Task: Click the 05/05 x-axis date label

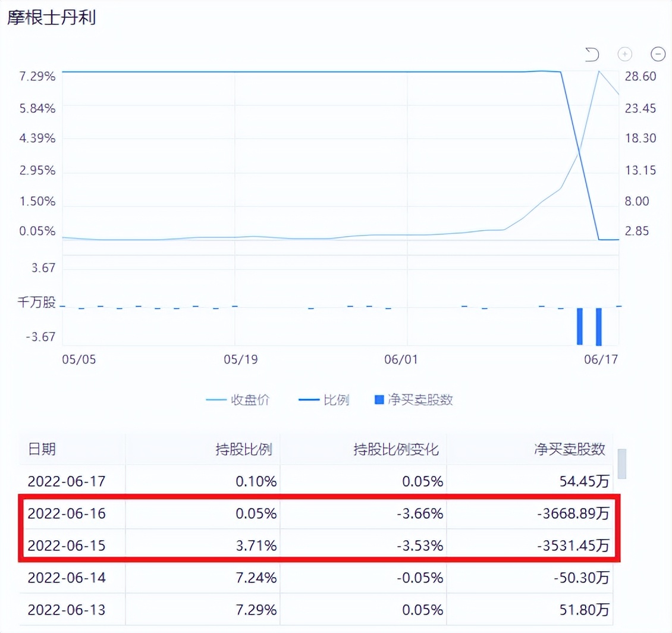Action: pyautogui.click(x=79, y=359)
